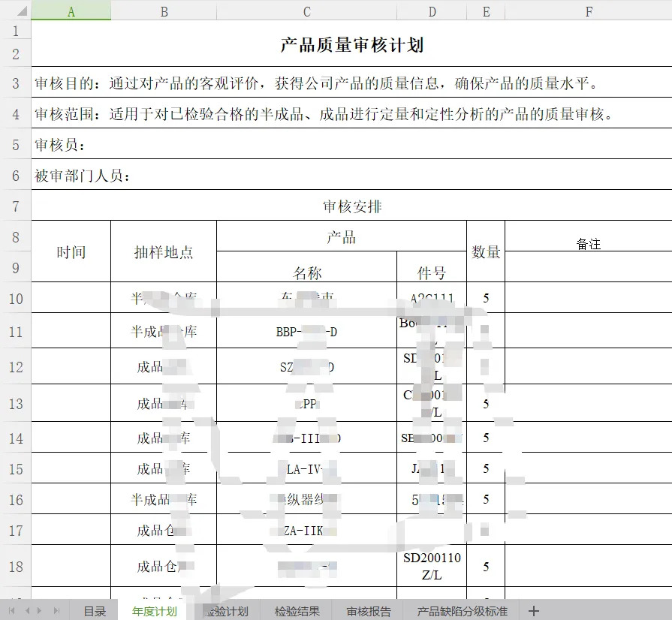
Task: Open the 目录 sheet tab
Action: pos(95,611)
